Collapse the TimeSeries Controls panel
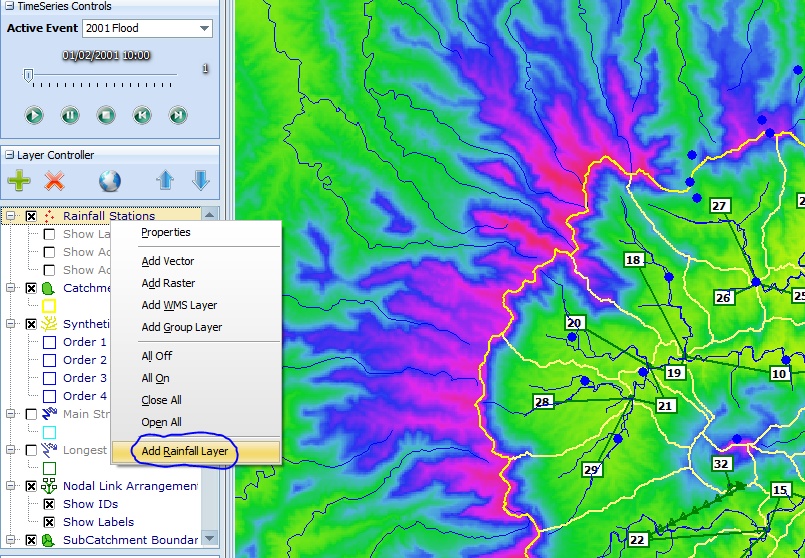Screen dimensions: 805x558 click(x=8, y=7)
